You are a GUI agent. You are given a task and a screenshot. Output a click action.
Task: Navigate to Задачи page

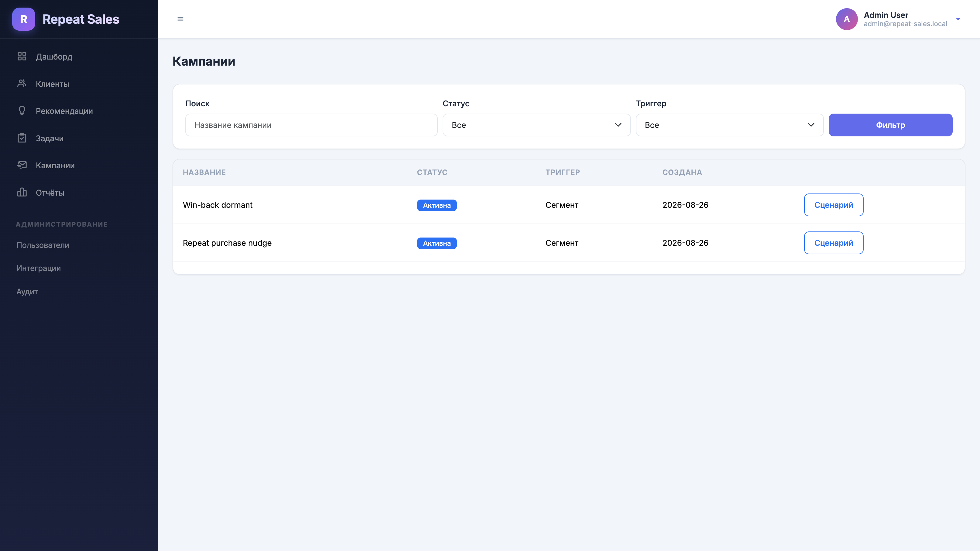pos(50,139)
